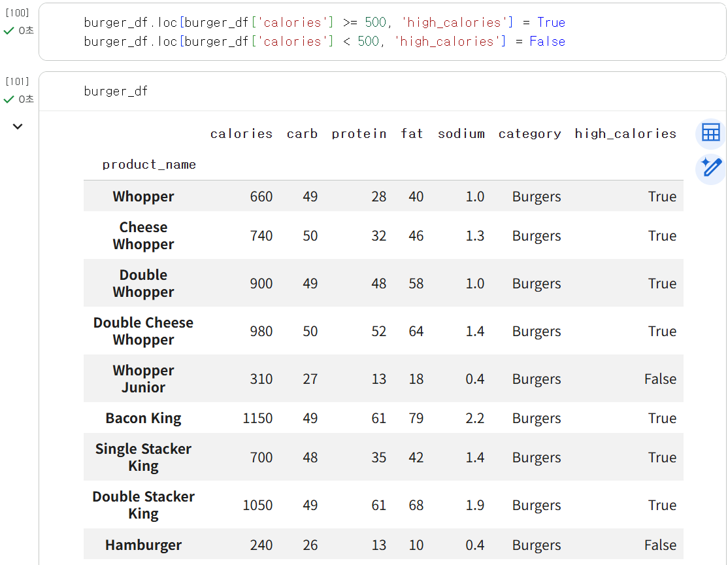This screenshot has height=565, width=728.
Task: Select the Bacon King row label
Action: click(x=144, y=418)
